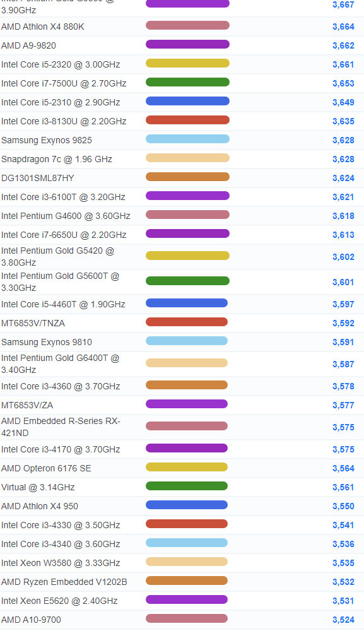
Task: Open Intel Core i3-4170 @ 3.70GHz
Action: pyautogui.click(x=61, y=449)
